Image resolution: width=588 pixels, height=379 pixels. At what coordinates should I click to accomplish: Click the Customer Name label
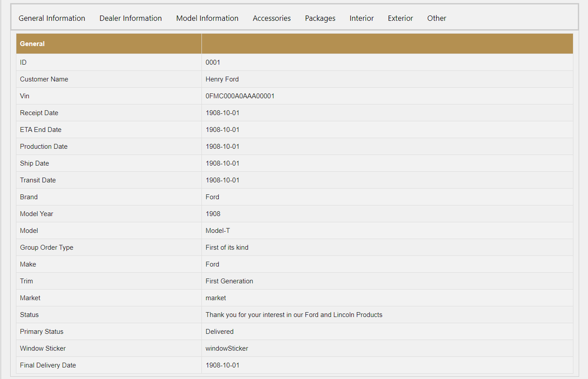[44, 79]
